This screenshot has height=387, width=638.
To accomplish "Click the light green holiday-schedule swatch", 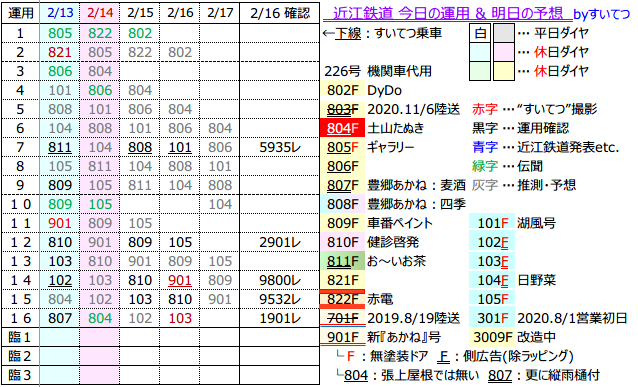I will 480,71.
